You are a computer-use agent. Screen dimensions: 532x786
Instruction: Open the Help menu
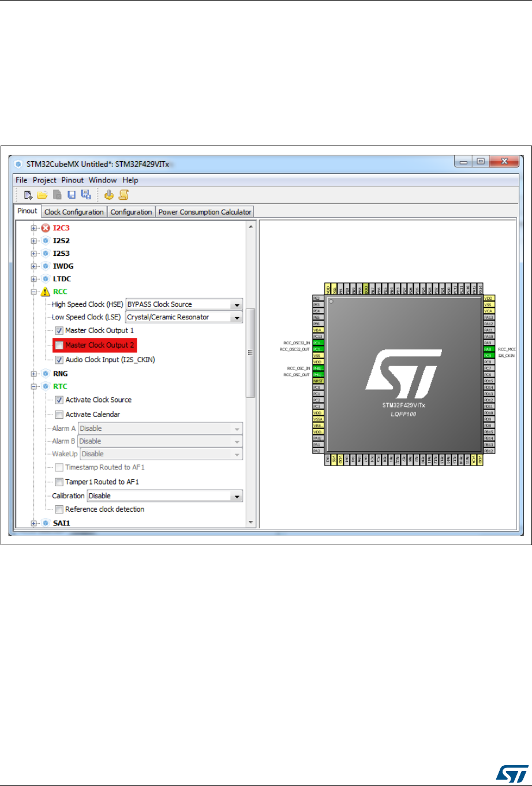tap(130, 180)
